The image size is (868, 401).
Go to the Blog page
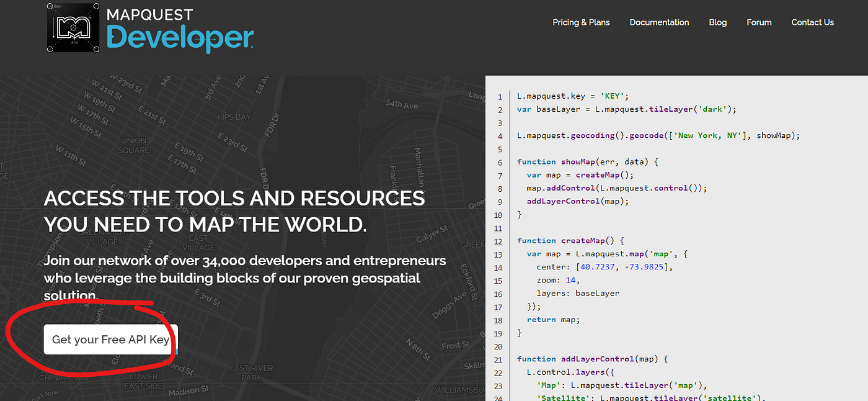(x=717, y=22)
